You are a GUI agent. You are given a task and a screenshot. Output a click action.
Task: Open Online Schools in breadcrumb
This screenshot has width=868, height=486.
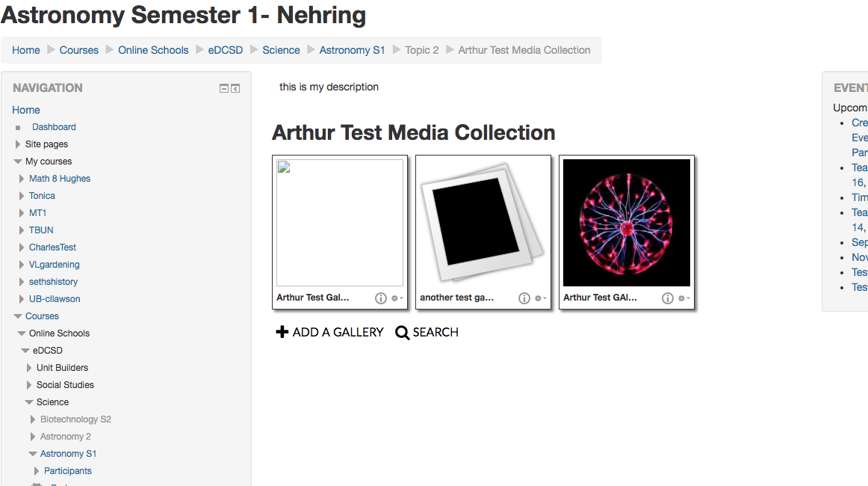click(x=153, y=50)
